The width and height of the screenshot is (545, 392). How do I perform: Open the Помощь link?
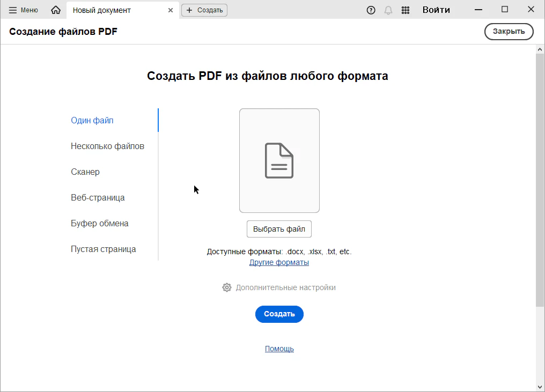click(x=279, y=349)
